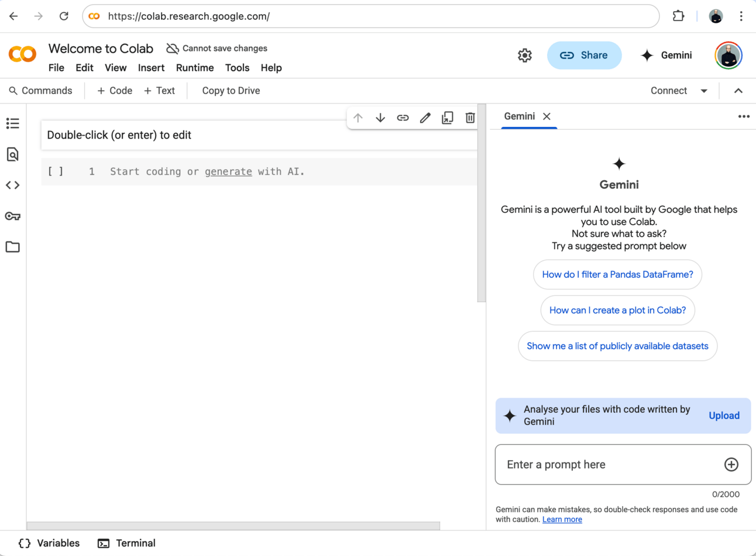
Task: Click the notebook vertical scrollbar
Action: coord(482,203)
